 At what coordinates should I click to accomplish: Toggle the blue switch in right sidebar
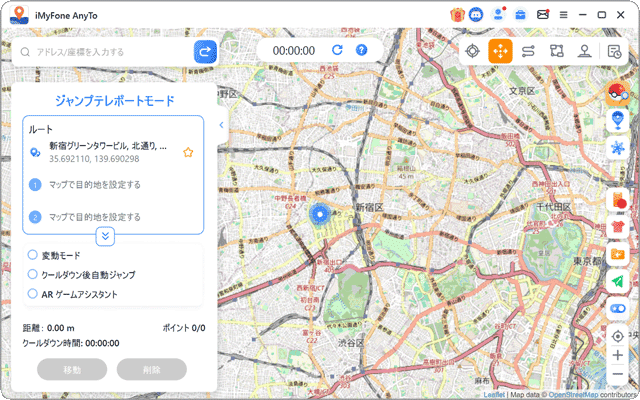[618, 309]
